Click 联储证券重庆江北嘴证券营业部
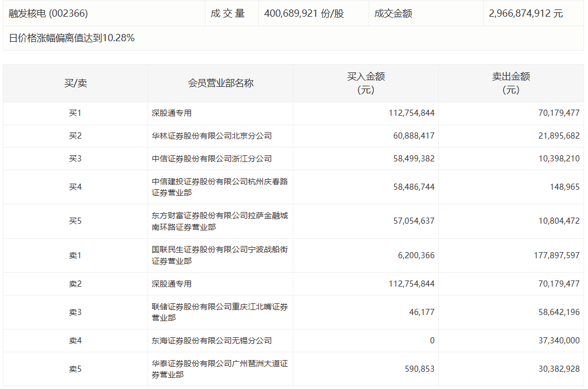 [x=219, y=312]
